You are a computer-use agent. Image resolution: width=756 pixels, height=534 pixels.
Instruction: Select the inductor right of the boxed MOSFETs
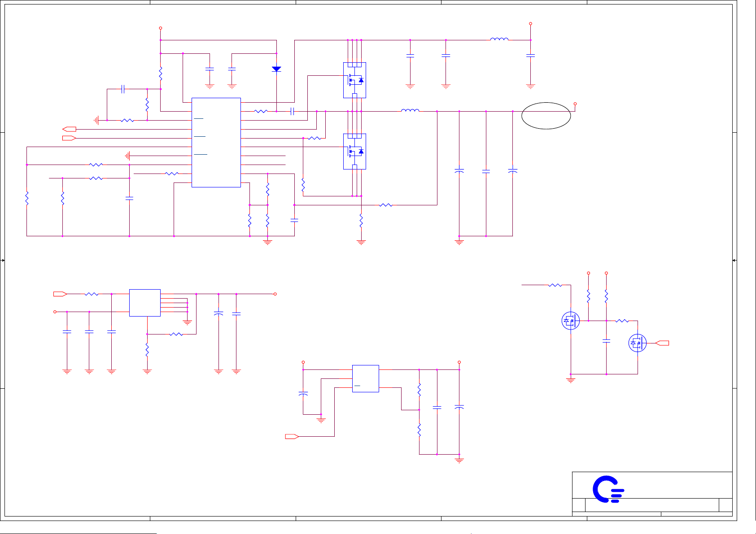click(x=410, y=110)
